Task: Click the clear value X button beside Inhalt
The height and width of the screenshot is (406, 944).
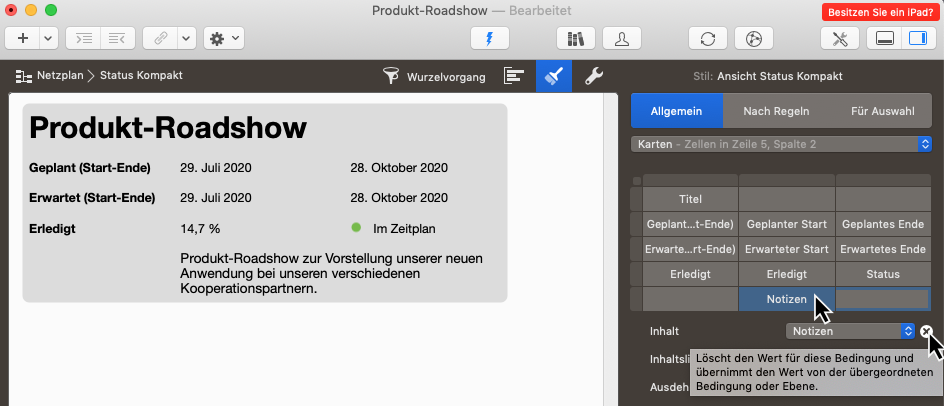Action: tap(927, 331)
